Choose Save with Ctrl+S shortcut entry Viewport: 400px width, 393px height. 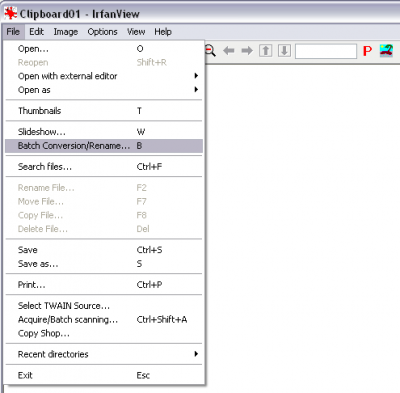tap(104, 250)
